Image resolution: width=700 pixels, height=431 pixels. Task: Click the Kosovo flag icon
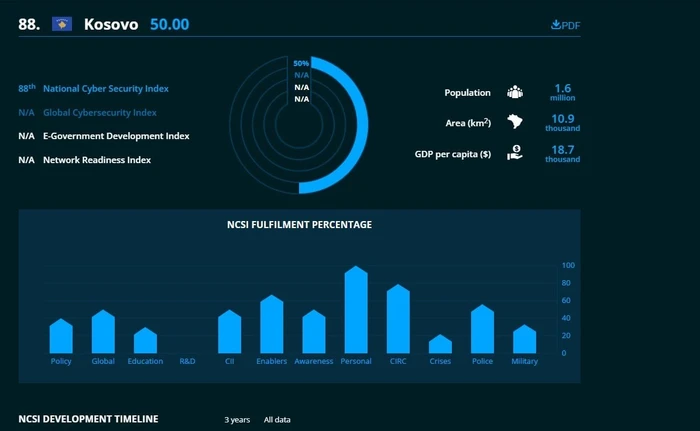[x=62, y=24]
